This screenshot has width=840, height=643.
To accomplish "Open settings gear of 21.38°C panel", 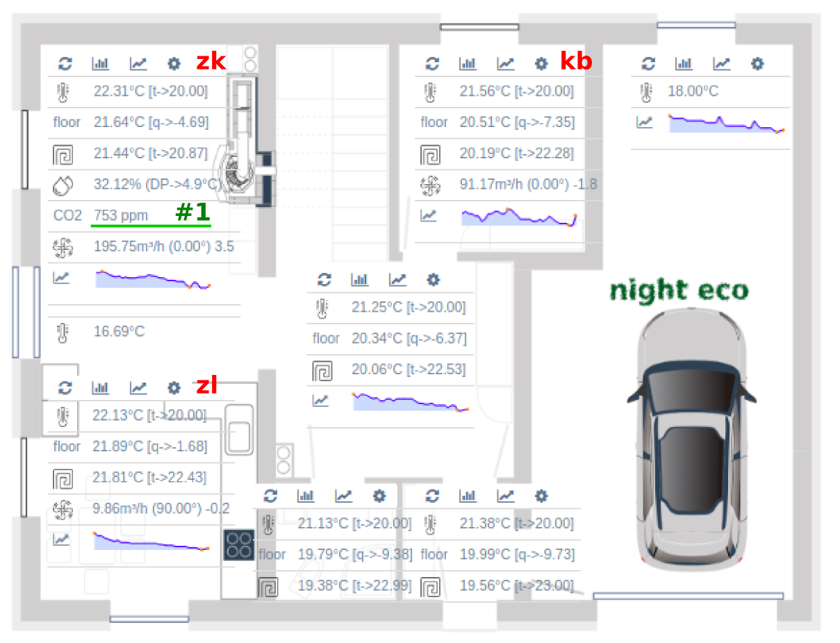I will (541, 496).
